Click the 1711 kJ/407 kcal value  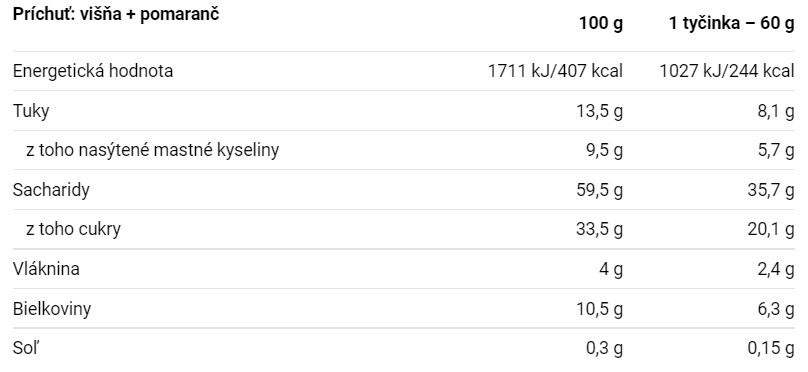pyautogui.click(x=555, y=71)
